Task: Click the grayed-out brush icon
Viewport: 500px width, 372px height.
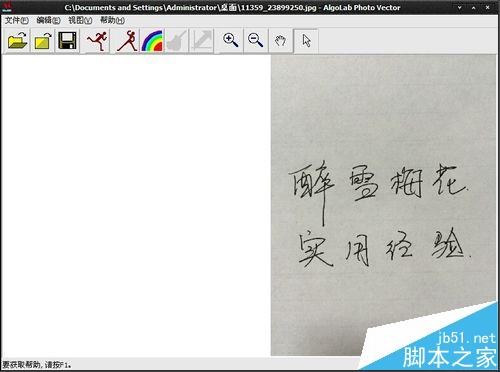Action: pos(176,41)
